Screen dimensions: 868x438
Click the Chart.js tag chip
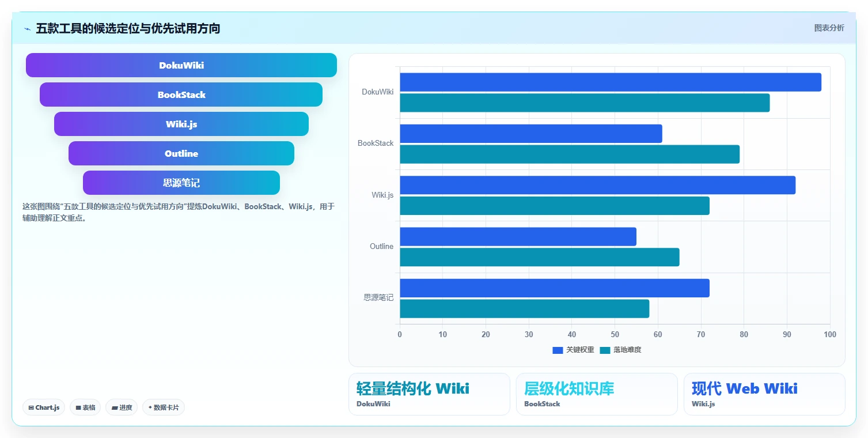pos(44,407)
